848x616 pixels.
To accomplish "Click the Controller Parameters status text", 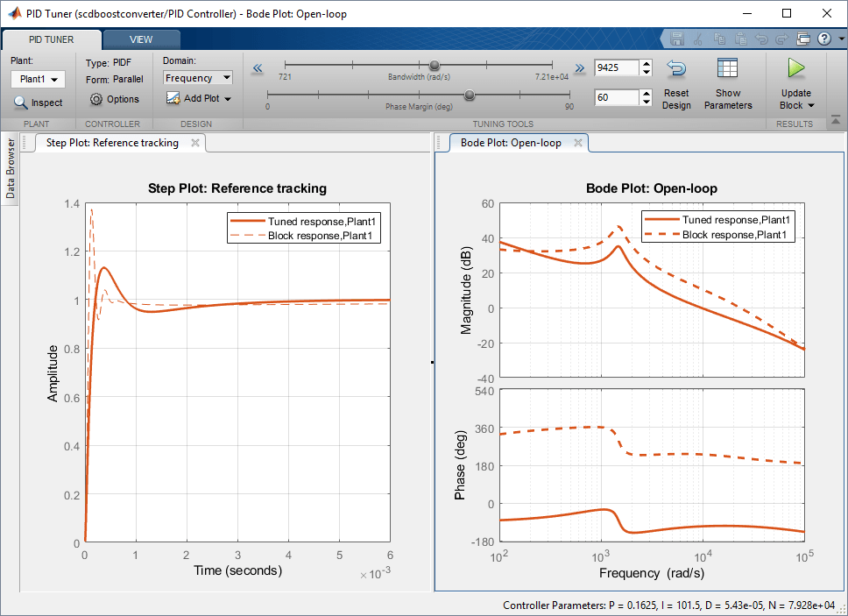I will tap(669, 605).
